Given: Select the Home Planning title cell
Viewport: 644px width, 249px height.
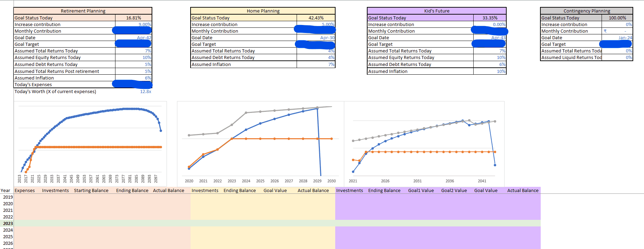Looking at the screenshot, I should pos(263,11).
